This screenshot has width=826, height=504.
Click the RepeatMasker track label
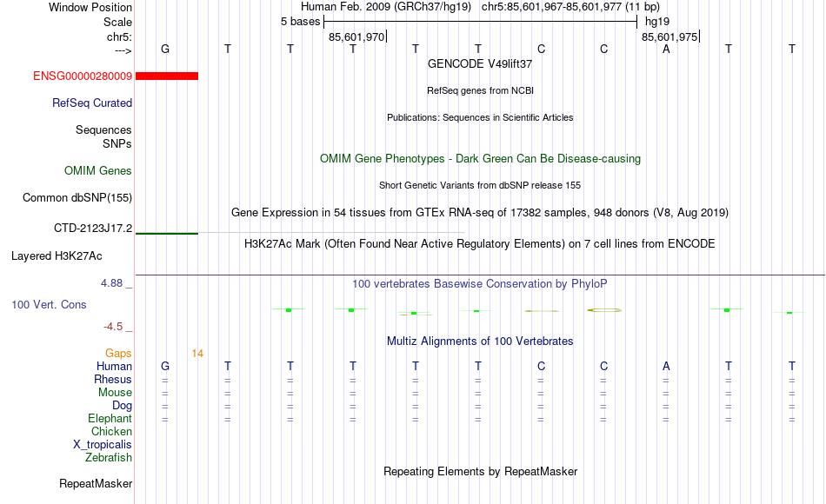(96, 483)
